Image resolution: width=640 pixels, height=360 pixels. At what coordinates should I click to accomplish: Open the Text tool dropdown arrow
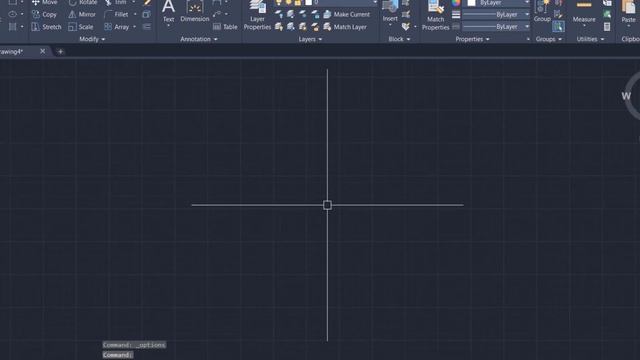169,26
